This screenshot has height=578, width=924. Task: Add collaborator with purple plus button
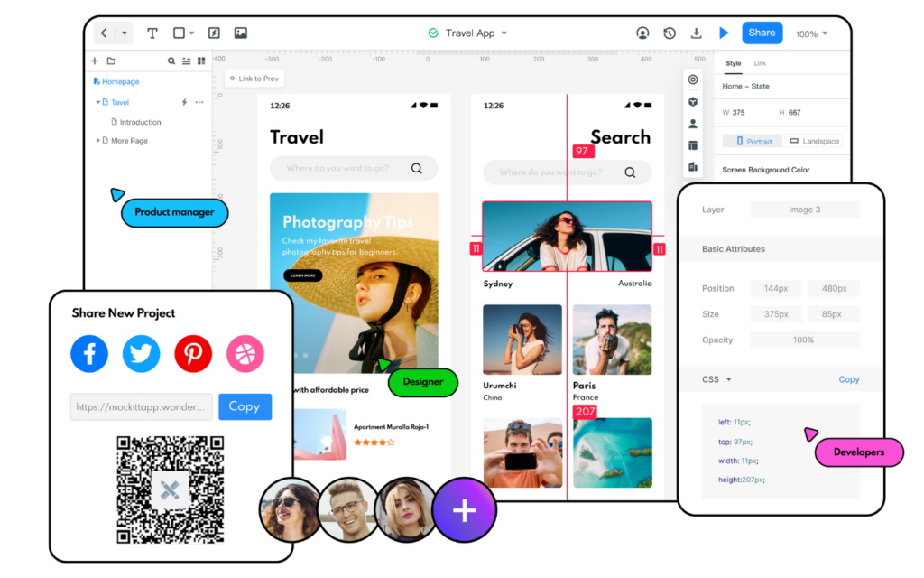click(465, 510)
